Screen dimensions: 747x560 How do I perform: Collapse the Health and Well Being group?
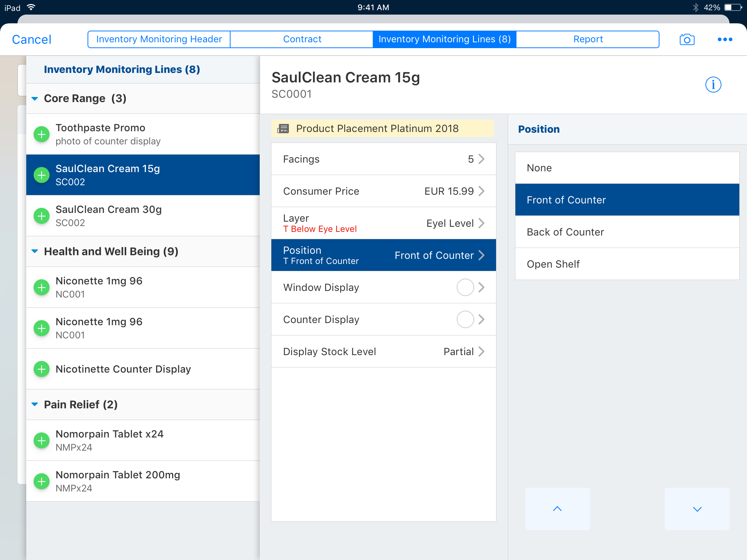click(x=35, y=251)
